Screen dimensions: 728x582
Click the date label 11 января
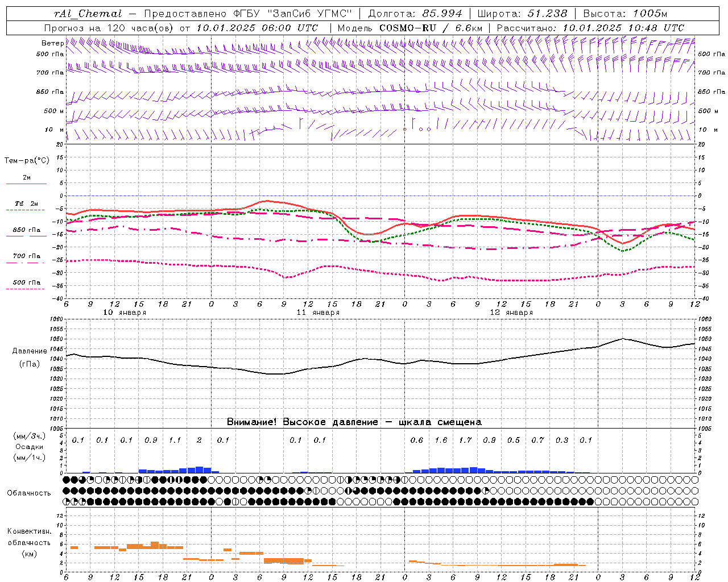[x=318, y=313]
